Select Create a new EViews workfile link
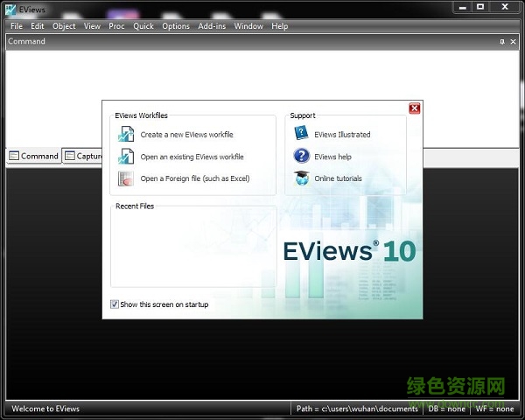 click(187, 135)
